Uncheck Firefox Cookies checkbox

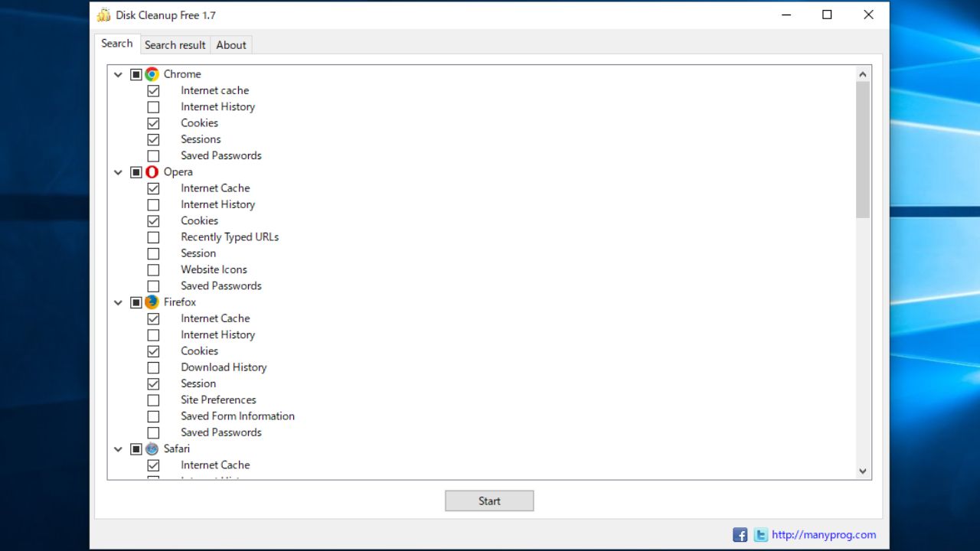[x=153, y=351]
